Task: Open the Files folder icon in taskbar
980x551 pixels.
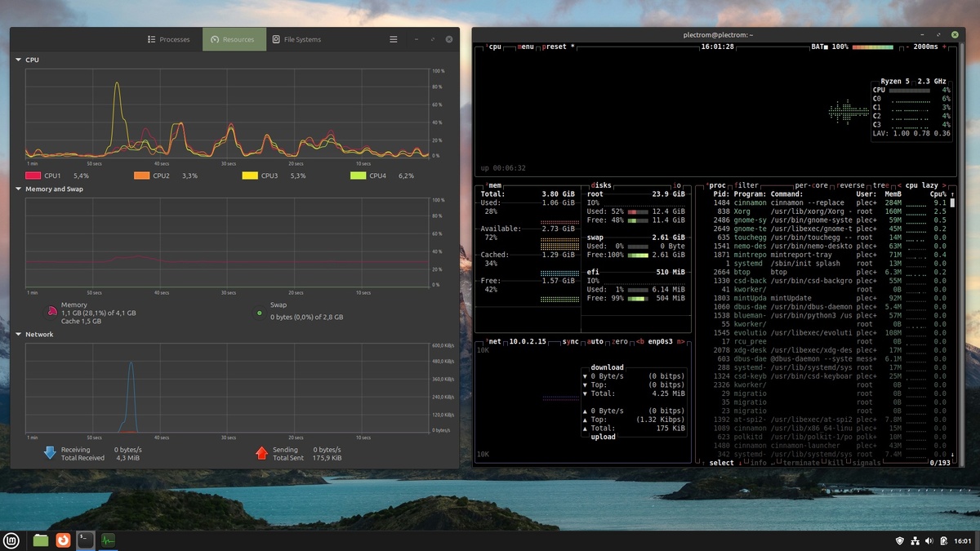Action: (x=41, y=540)
